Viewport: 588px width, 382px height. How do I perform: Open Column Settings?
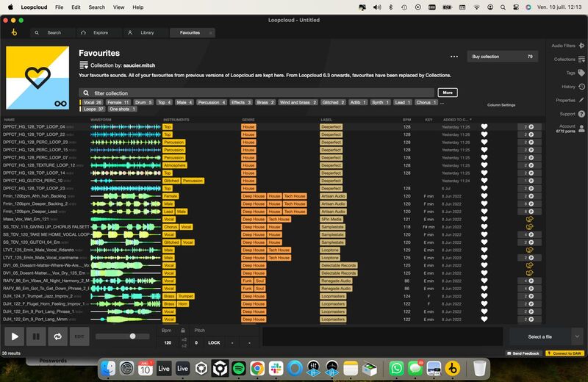coord(501,105)
